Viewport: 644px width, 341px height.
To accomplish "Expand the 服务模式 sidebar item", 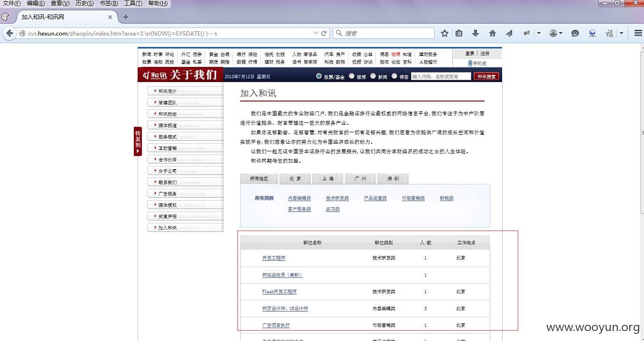I will tap(185, 137).
